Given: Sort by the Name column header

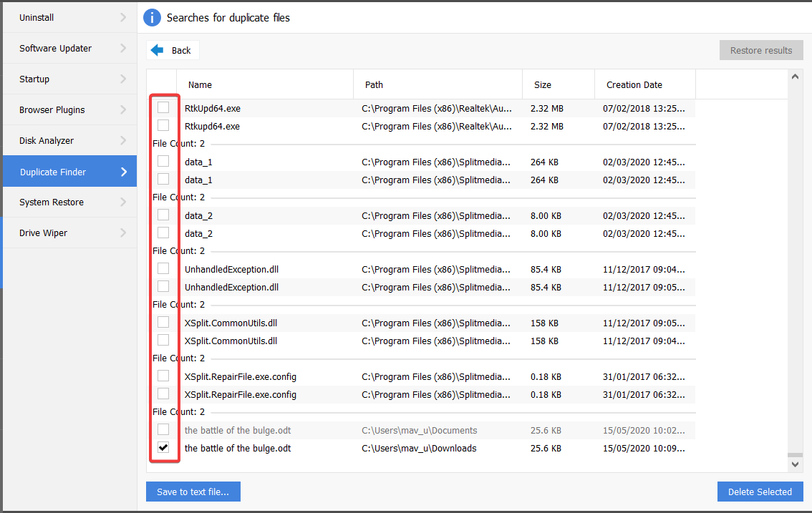Looking at the screenshot, I should coord(265,84).
